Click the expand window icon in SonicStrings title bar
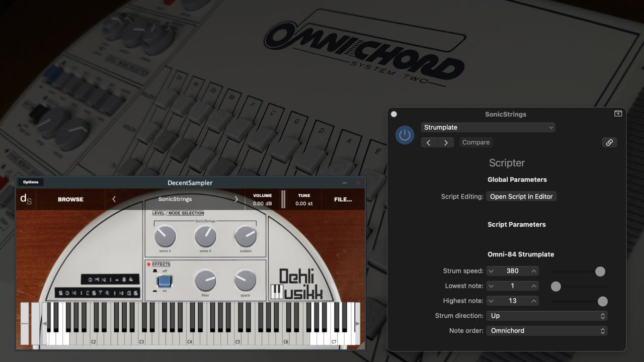Viewport: 644px width, 362px height. [618, 114]
